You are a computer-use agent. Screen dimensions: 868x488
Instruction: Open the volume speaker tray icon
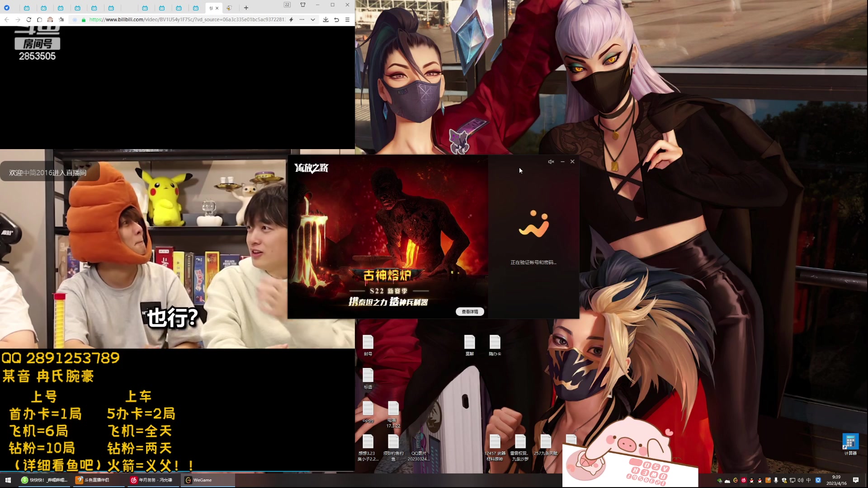(x=800, y=480)
